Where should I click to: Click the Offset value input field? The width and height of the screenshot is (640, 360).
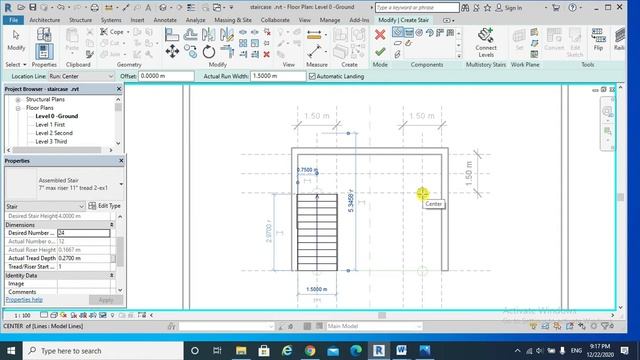coord(166,76)
